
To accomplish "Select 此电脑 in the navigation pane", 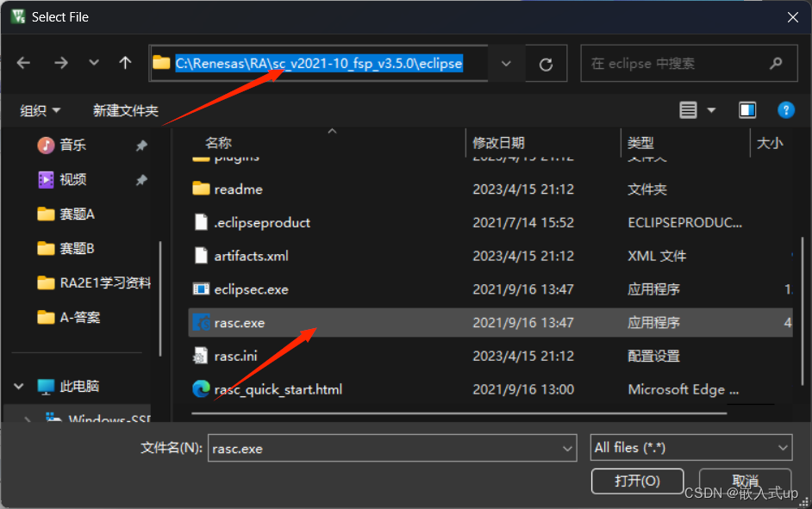I will [78, 386].
